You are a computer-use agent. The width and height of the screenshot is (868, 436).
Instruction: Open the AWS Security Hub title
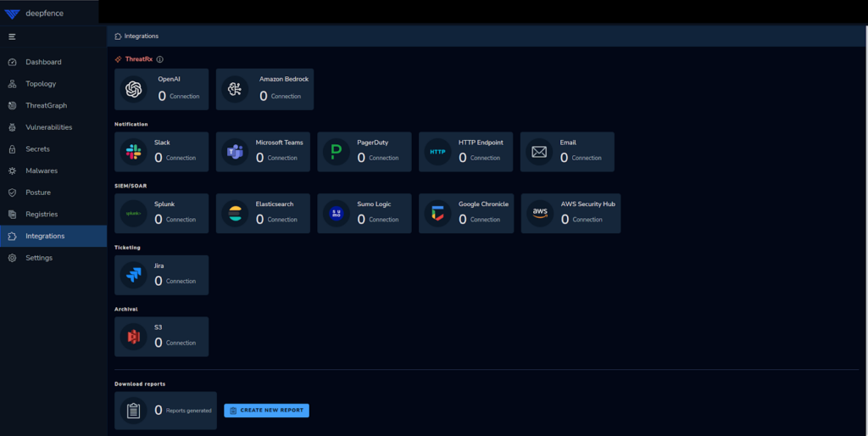point(588,204)
